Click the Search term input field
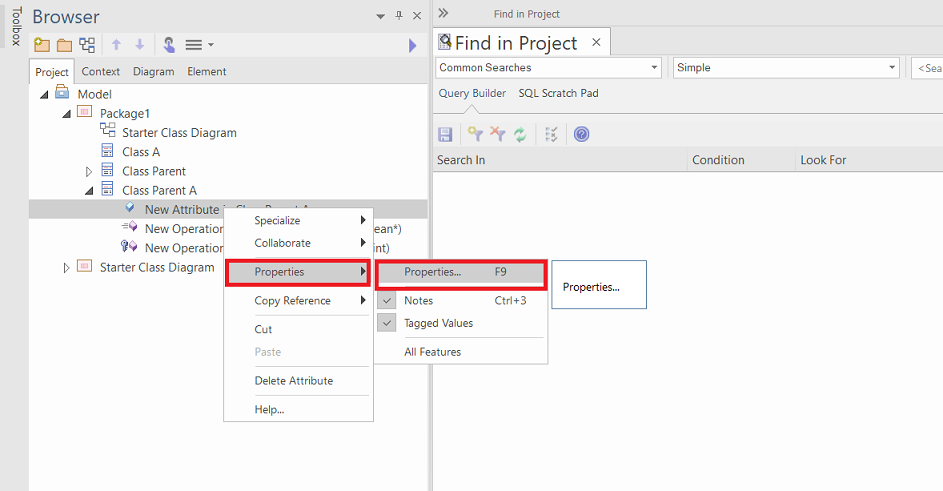The width and height of the screenshot is (943, 491). (x=927, y=68)
